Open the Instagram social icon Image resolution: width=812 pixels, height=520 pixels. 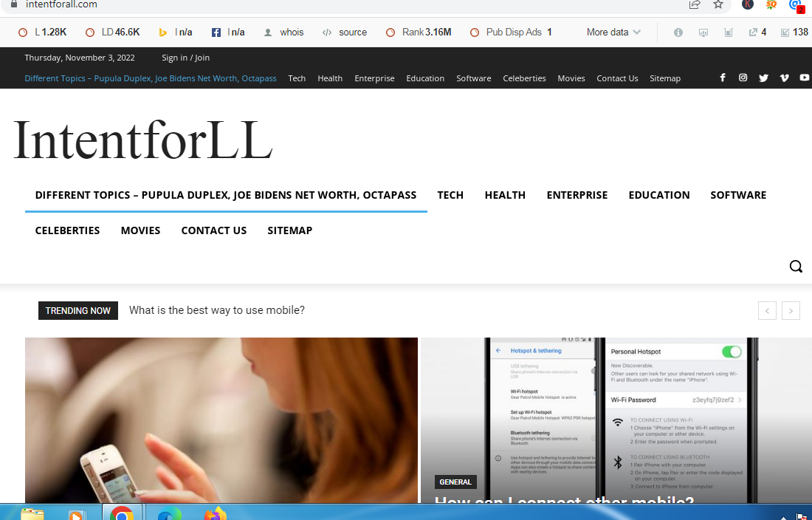point(743,78)
